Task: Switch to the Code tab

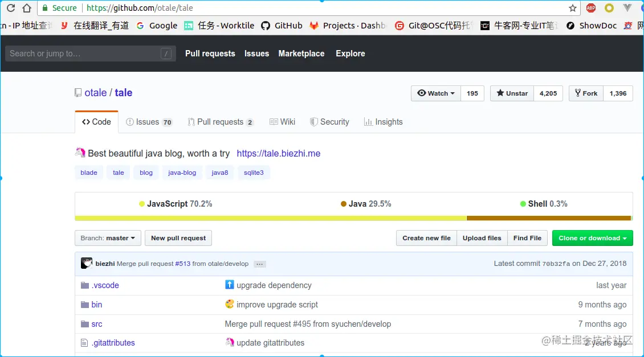Action: [96, 122]
